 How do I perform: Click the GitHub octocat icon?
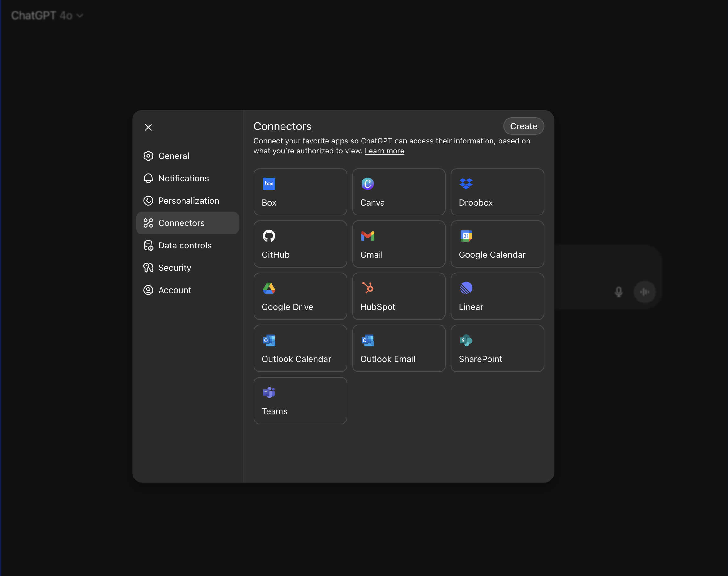[x=269, y=236]
